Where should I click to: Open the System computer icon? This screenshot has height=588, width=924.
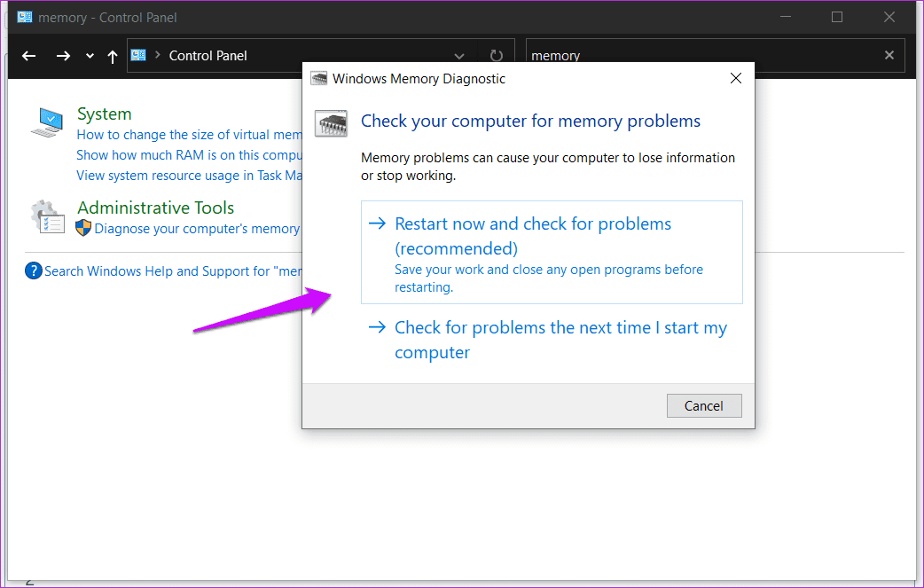(47, 122)
